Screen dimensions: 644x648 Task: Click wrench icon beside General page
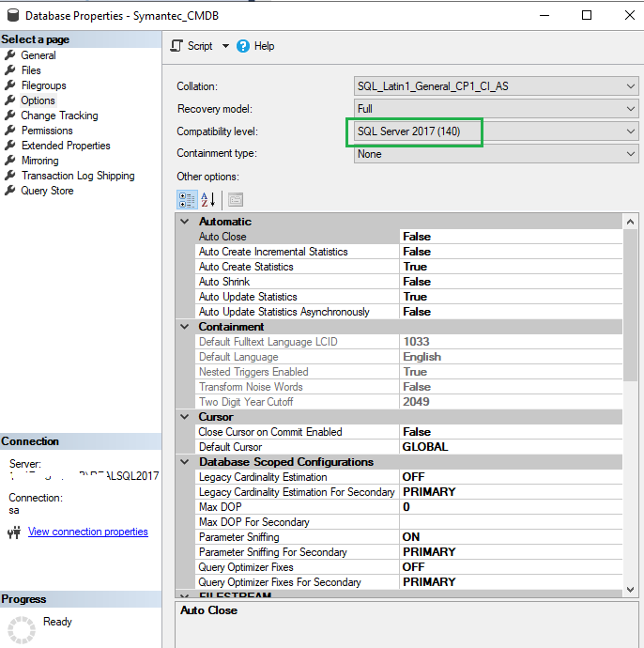tap(10, 55)
